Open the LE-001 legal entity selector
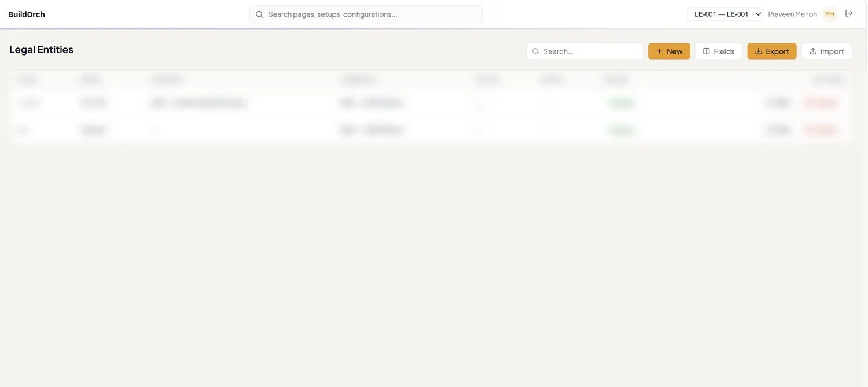868x387 pixels. click(x=725, y=14)
